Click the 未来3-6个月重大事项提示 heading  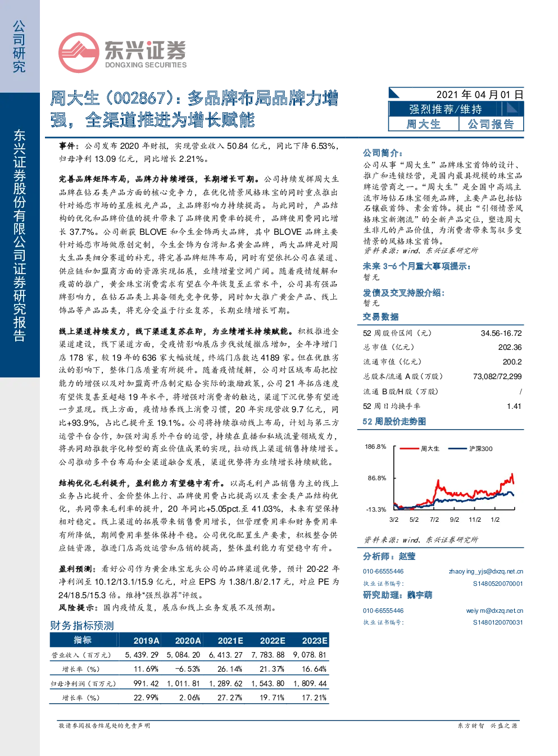(417, 266)
